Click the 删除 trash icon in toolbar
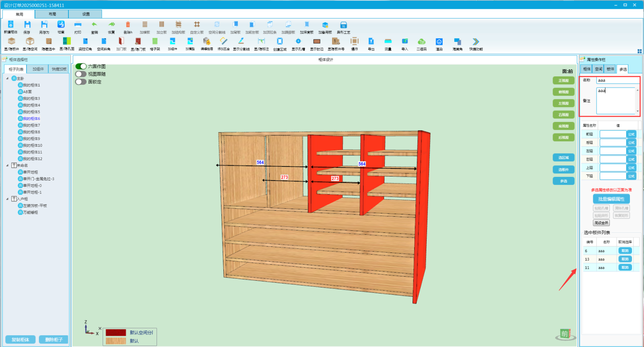The width and height of the screenshot is (644, 347). pos(128,25)
